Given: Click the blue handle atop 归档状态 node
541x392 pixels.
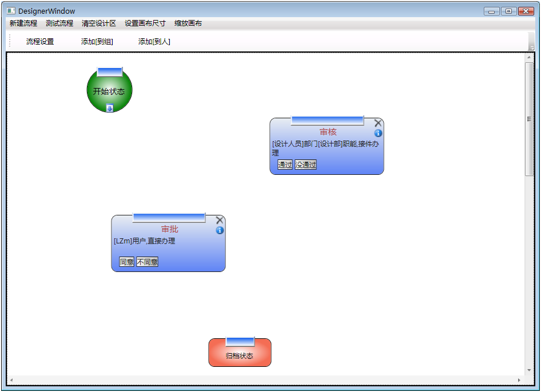Looking at the screenshot, I should (240, 341).
